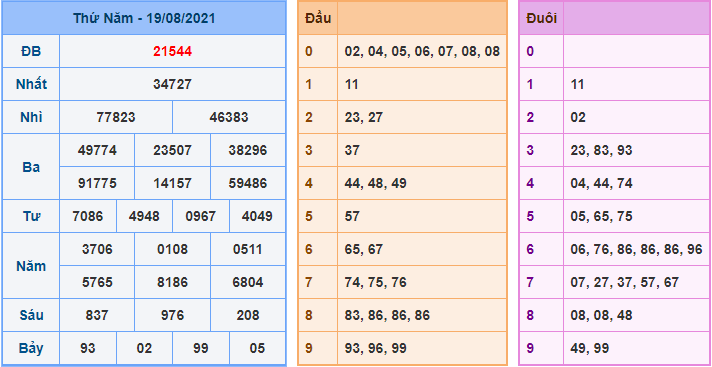Select Đuôi values '06, 76, 86, 86, 86, 96'

click(x=637, y=249)
